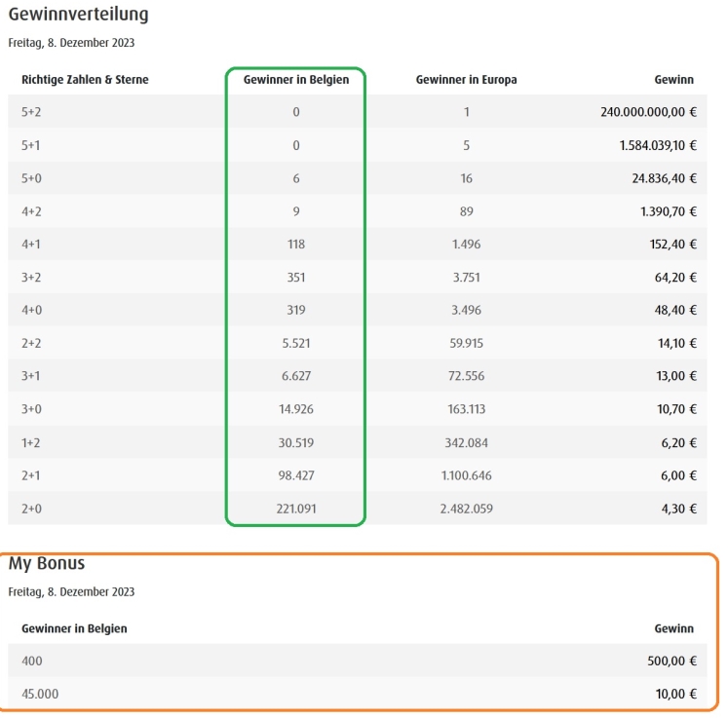Select the Gewinner in Belgien column header

(x=296, y=79)
